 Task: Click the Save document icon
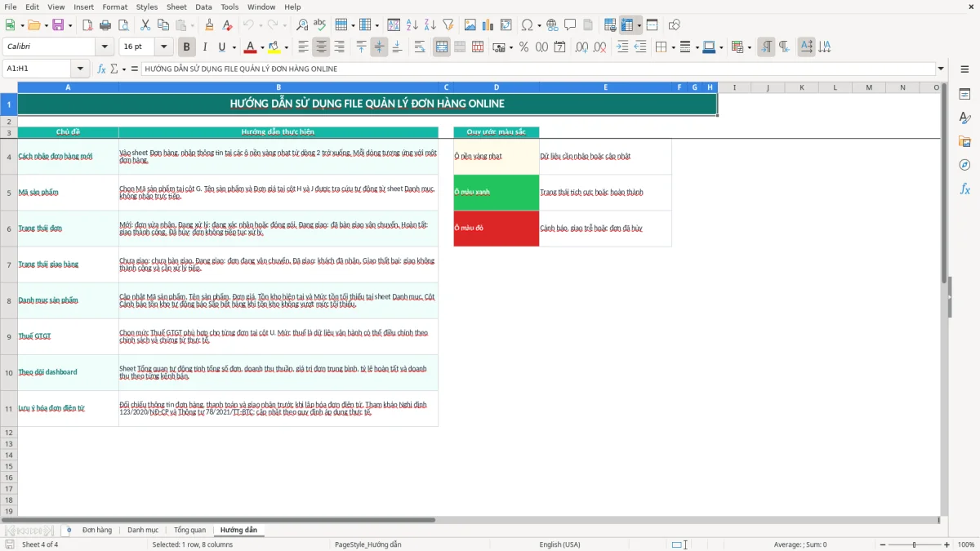click(58, 25)
